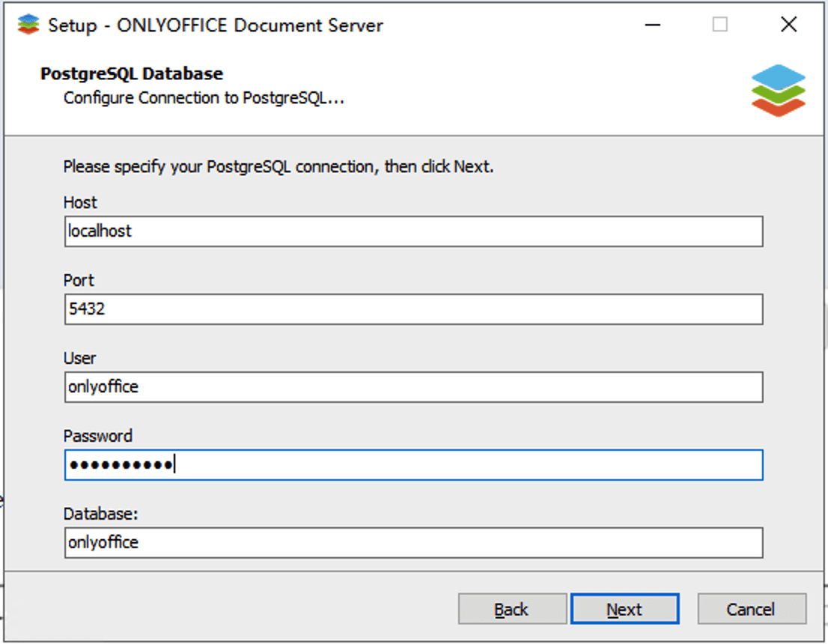Minimize the Setup window
828x644 pixels.
[653, 25]
